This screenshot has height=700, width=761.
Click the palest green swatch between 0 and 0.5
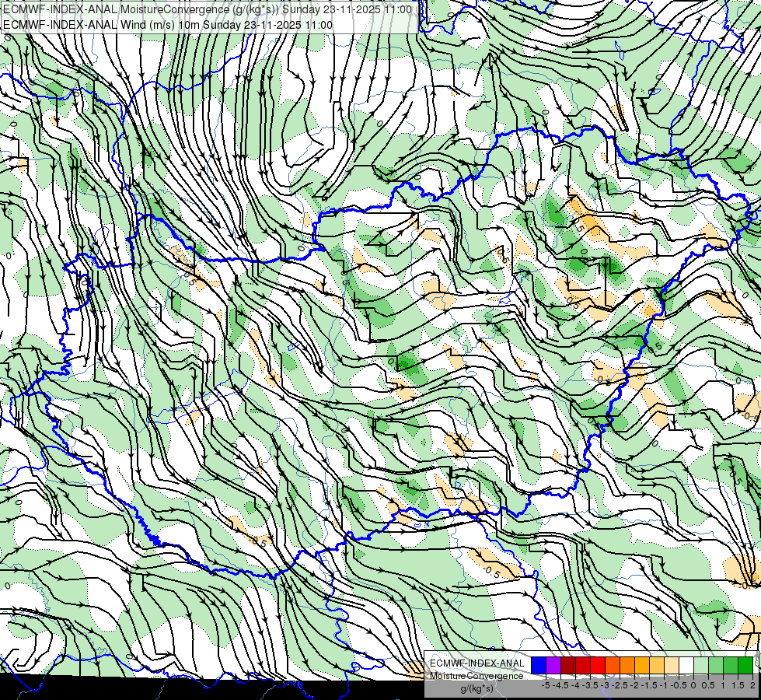point(701,666)
